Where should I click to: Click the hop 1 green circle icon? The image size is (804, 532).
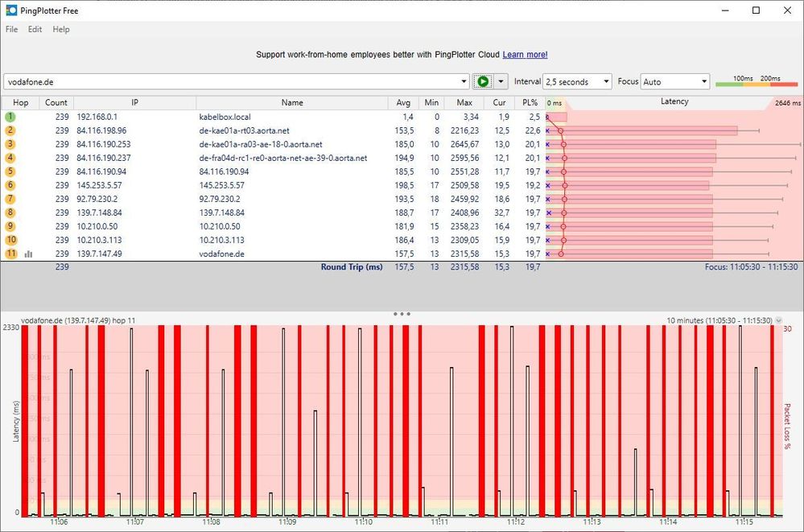(x=10, y=117)
